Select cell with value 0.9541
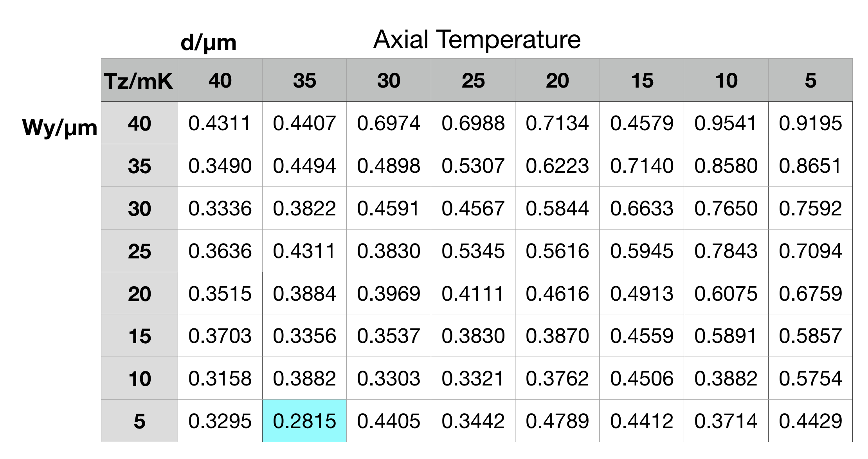868x459 pixels. (726, 123)
